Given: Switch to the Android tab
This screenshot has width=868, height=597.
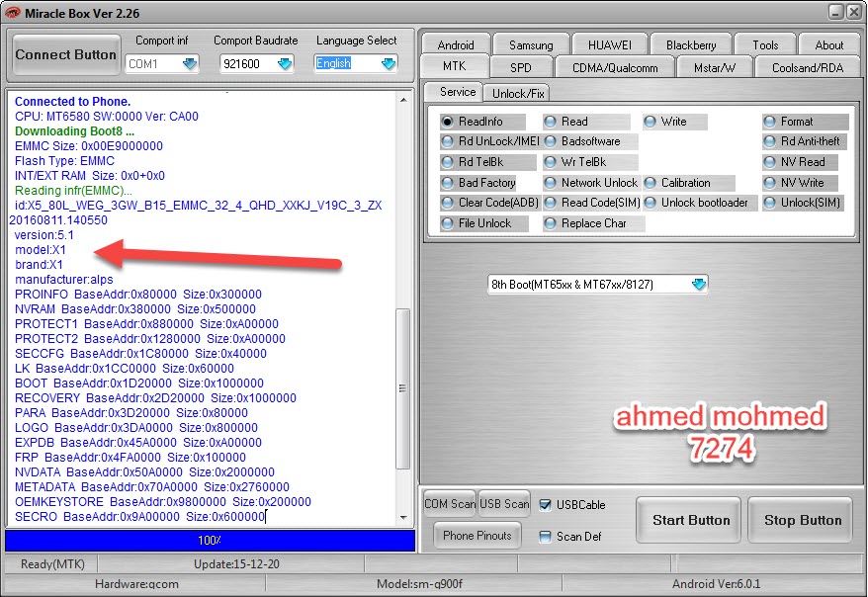Looking at the screenshot, I should [x=456, y=44].
